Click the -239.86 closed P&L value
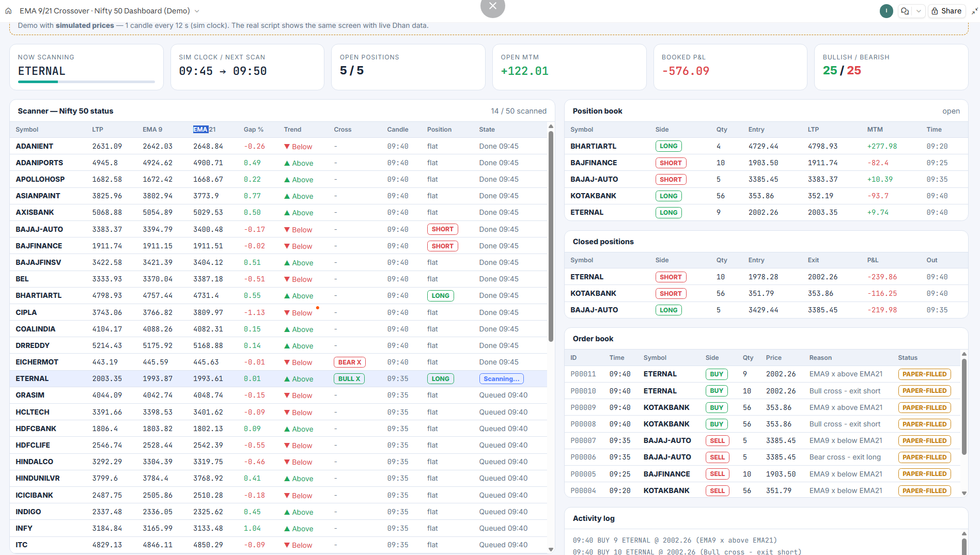 tap(882, 277)
